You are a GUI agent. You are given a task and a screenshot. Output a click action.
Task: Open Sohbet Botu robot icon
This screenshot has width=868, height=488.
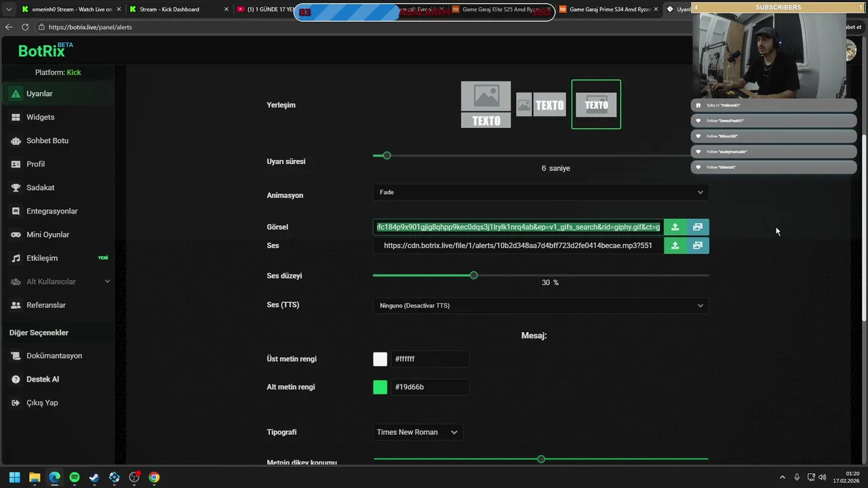(x=16, y=141)
